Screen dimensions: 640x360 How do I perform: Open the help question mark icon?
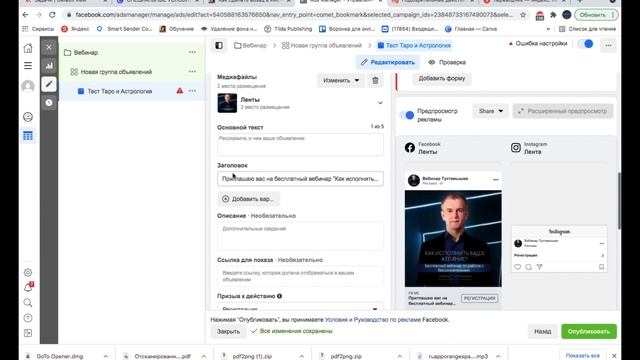(x=28, y=318)
